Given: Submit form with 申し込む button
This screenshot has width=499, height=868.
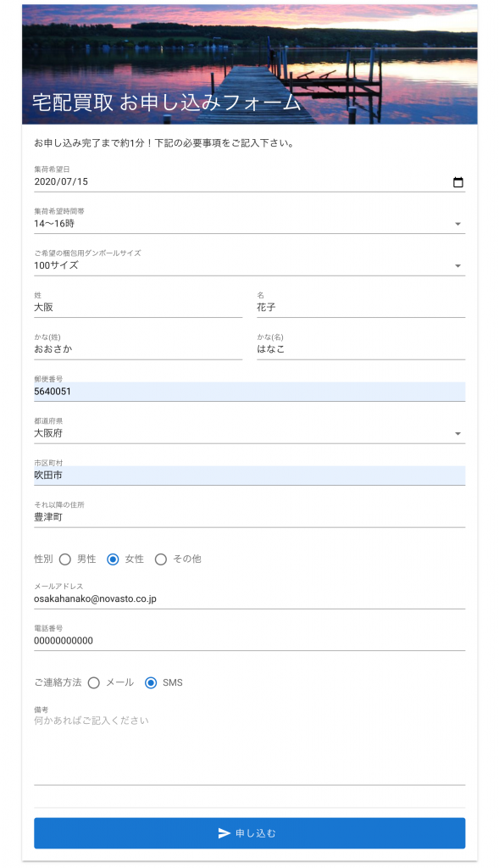Looking at the screenshot, I should click(249, 833).
